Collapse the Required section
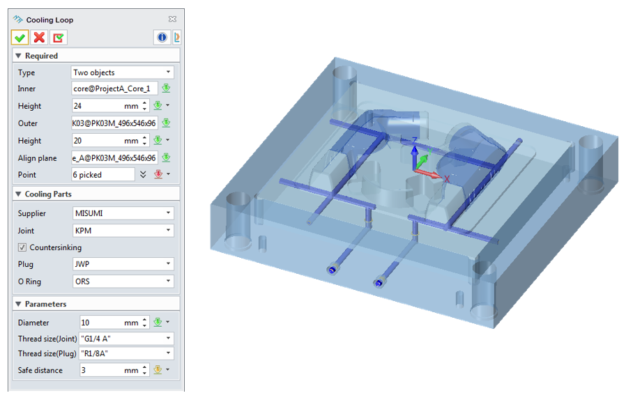Image resolution: width=626 pixels, height=400 pixels. [x=18, y=56]
